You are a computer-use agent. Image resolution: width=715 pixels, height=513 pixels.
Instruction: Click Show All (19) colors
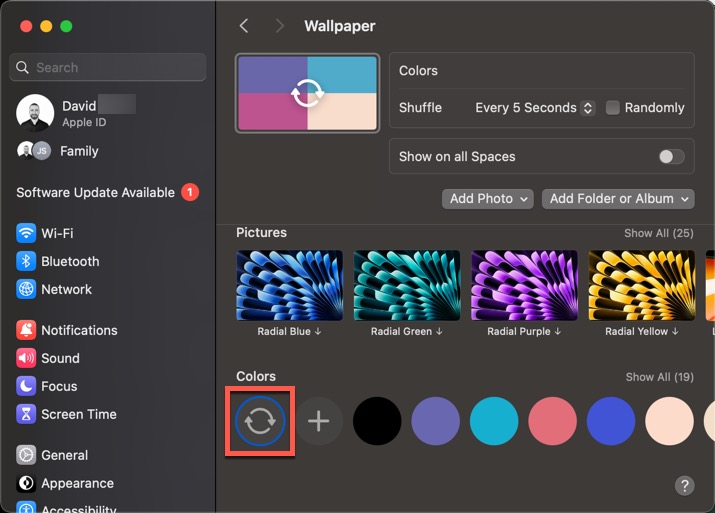(x=659, y=377)
